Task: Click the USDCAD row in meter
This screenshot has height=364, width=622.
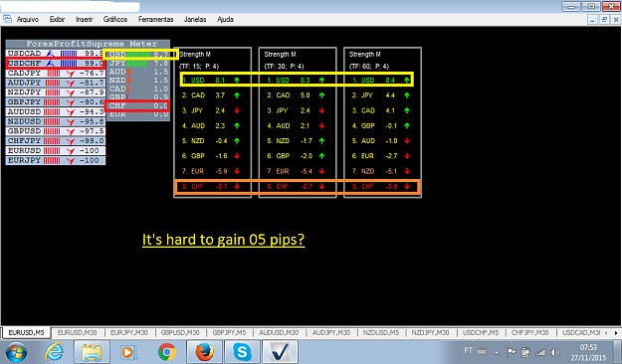Action: [56, 54]
